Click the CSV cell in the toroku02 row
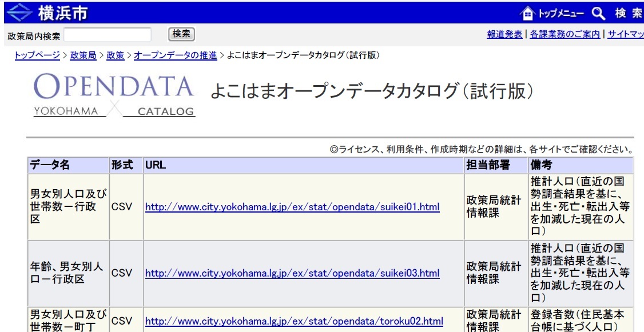The width and height of the screenshot is (644, 332). point(126,319)
